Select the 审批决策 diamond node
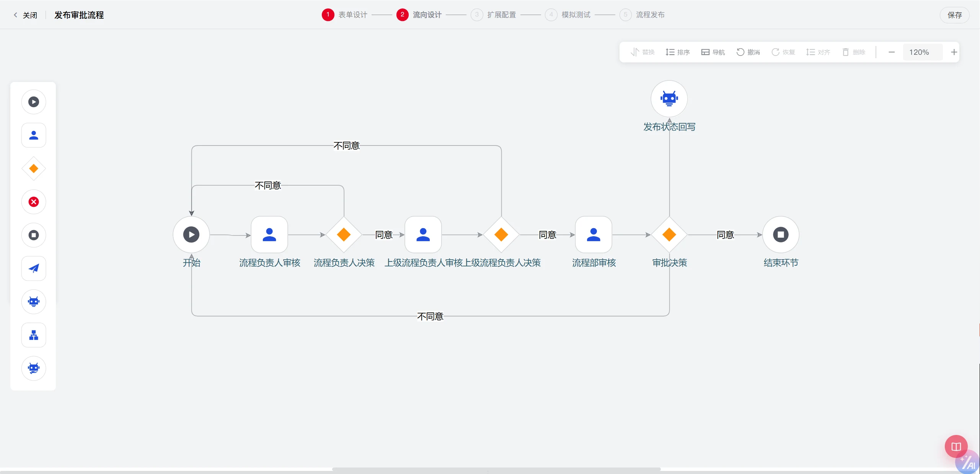This screenshot has width=980, height=474. (669, 235)
